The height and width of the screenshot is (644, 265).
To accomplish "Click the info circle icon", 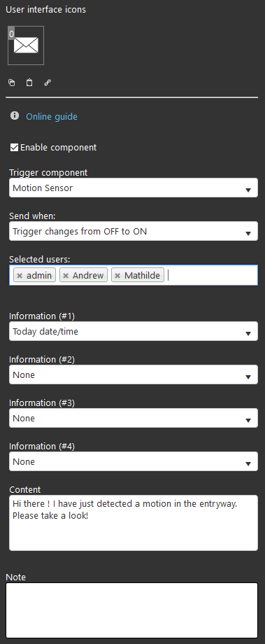I will tap(15, 115).
